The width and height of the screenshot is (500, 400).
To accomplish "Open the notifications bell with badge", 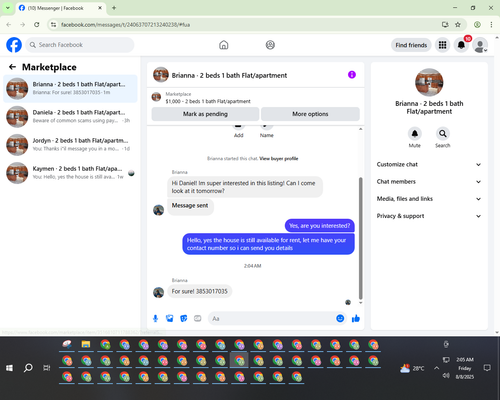I will click(x=461, y=45).
